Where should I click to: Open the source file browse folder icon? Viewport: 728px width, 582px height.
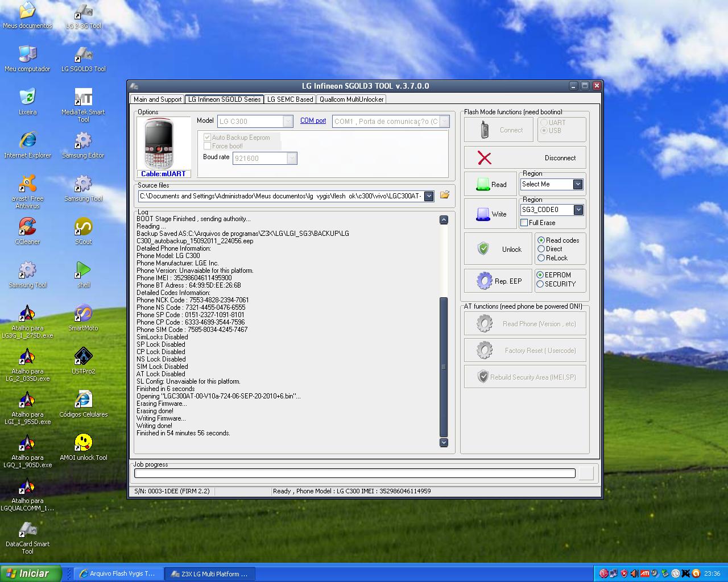click(x=445, y=195)
